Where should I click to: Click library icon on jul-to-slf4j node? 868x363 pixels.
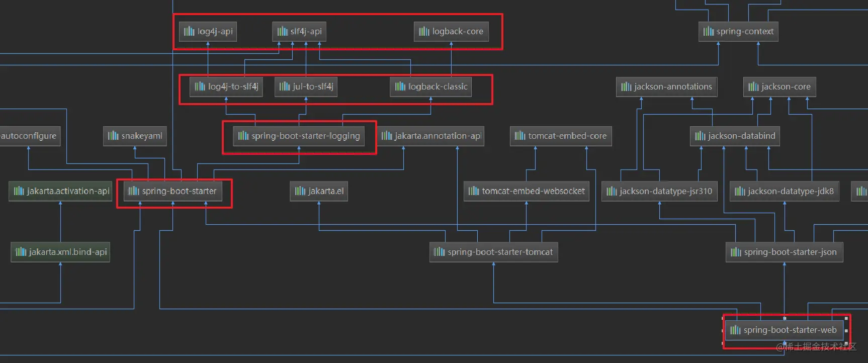point(285,86)
